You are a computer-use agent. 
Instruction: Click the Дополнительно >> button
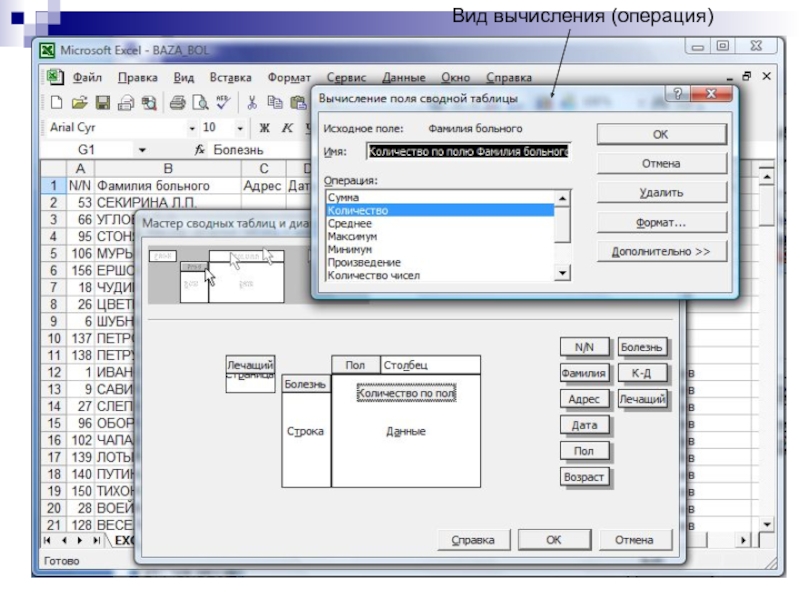click(660, 252)
